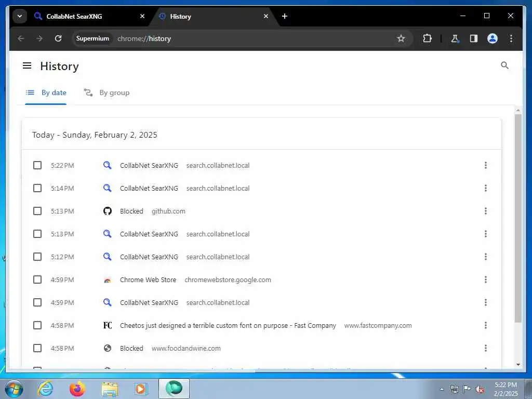Image resolution: width=532 pixels, height=399 pixels.
Task: Go forward with the forward arrow
Action: [39, 38]
